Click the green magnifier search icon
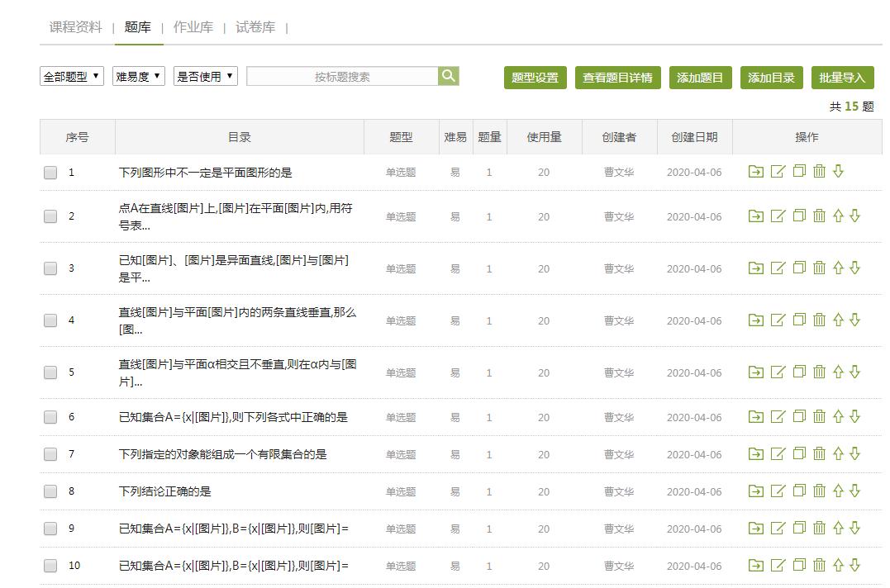This screenshot has height=588, width=890. 449,76
